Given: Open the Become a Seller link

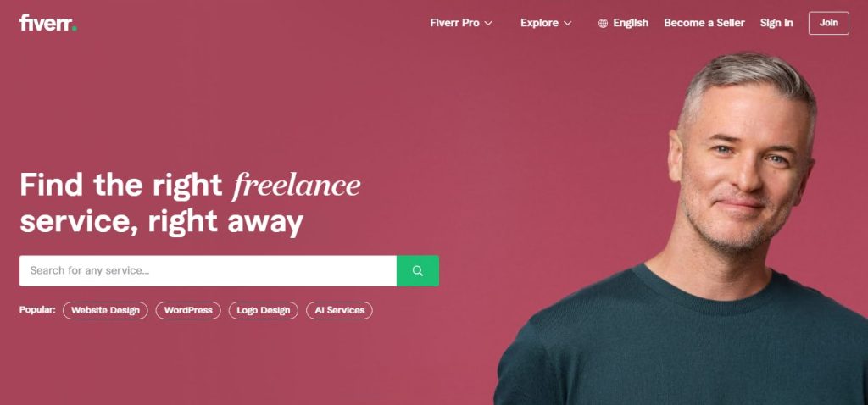Looking at the screenshot, I should (704, 23).
